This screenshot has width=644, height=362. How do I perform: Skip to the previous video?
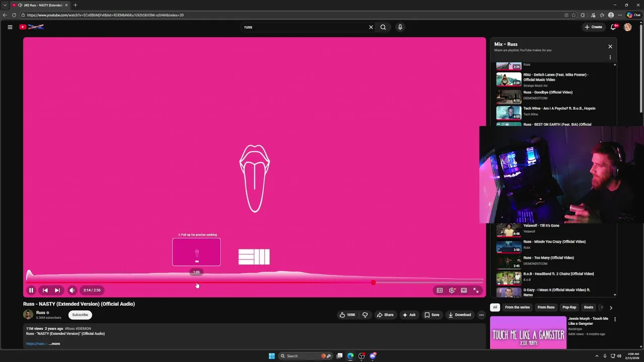(x=45, y=290)
